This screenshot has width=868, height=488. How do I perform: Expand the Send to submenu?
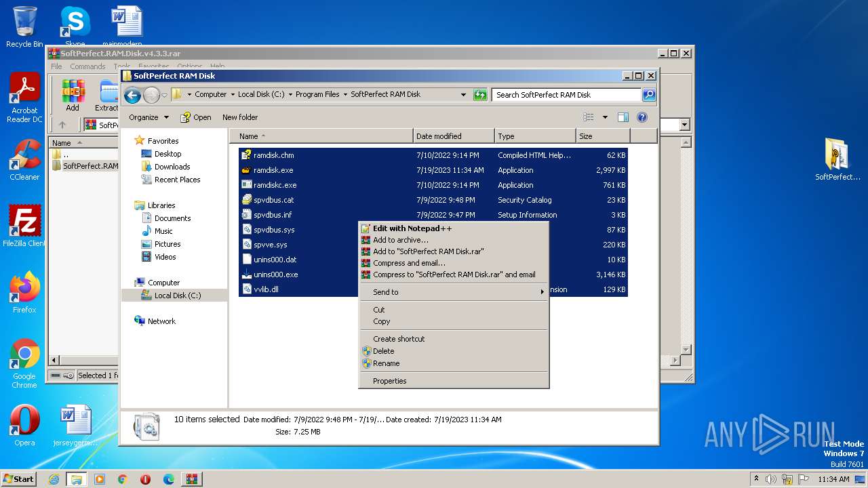(x=453, y=292)
